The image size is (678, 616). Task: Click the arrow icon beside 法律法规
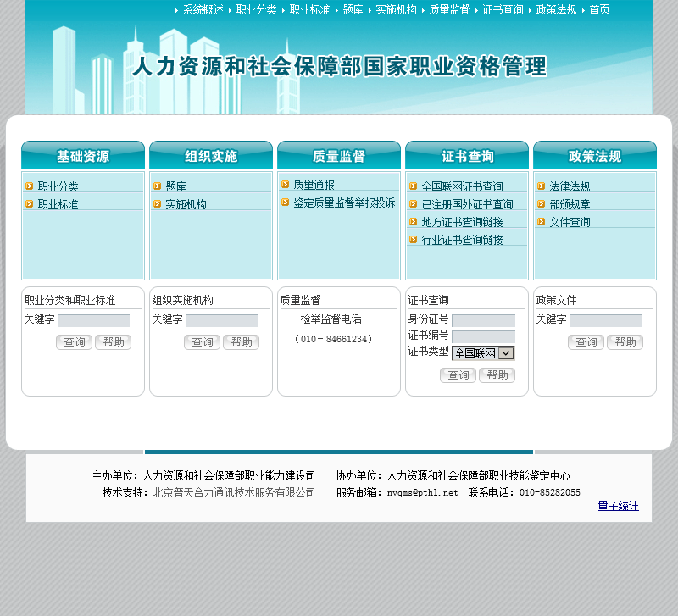[542, 186]
